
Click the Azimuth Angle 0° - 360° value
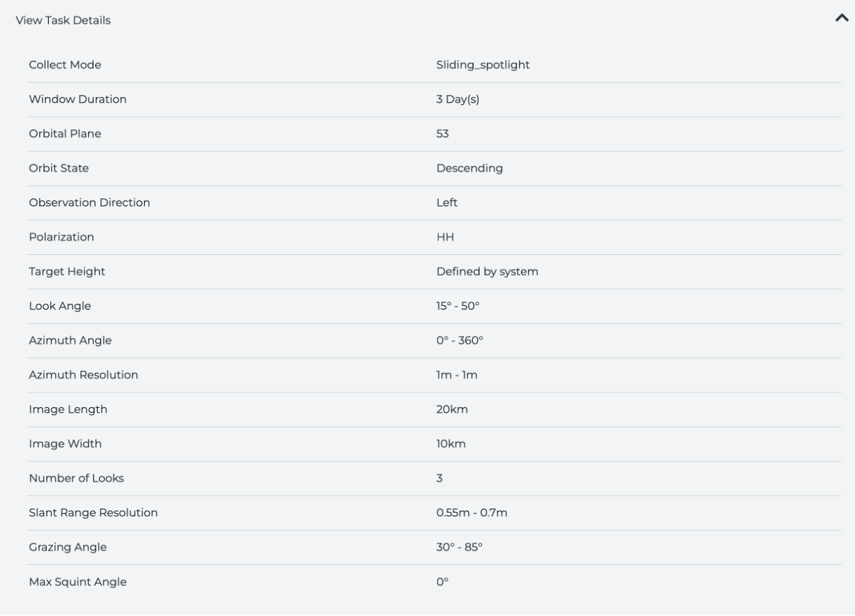460,340
